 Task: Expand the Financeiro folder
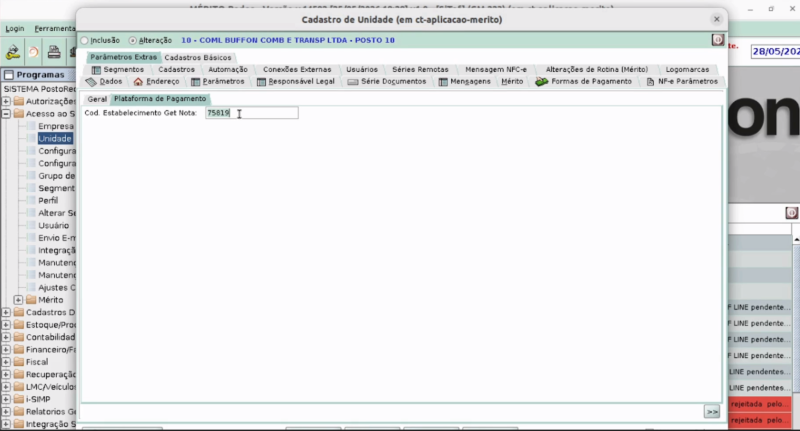pos(6,349)
